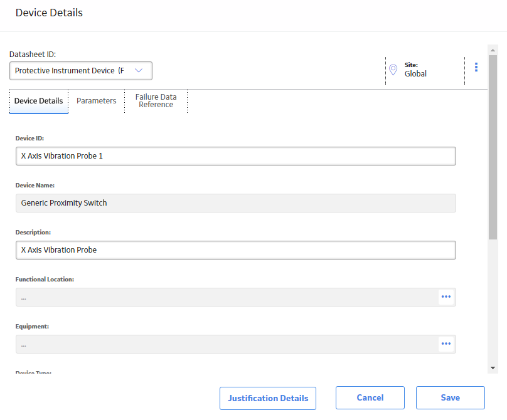
Task: Switch to the Device Details tab
Action: tap(38, 101)
